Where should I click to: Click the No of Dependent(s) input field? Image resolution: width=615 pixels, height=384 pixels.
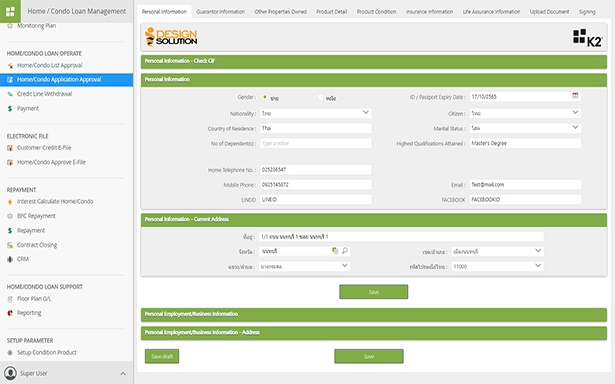point(315,143)
